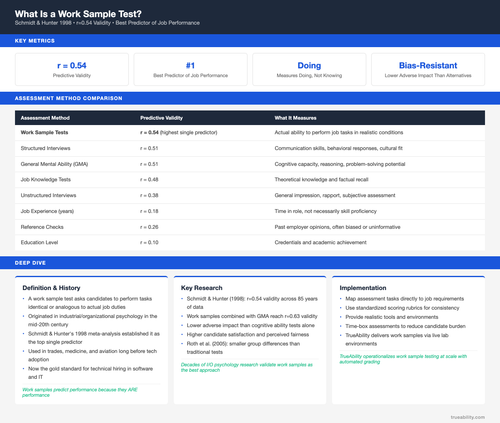Click the 'r = 0.48' validity cell
500x423 pixels.
click(x=149, y=180)
